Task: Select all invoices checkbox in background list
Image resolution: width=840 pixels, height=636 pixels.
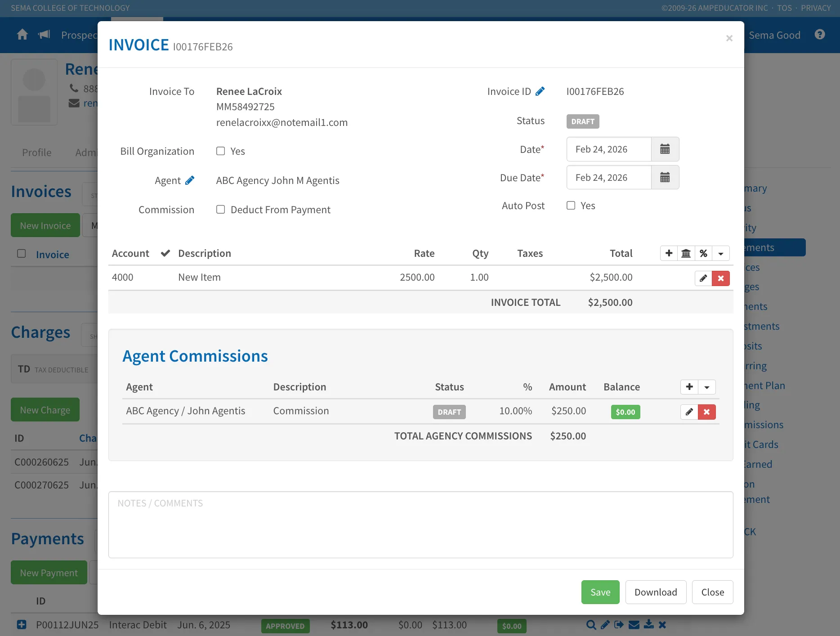Action: tap(21, 253)
